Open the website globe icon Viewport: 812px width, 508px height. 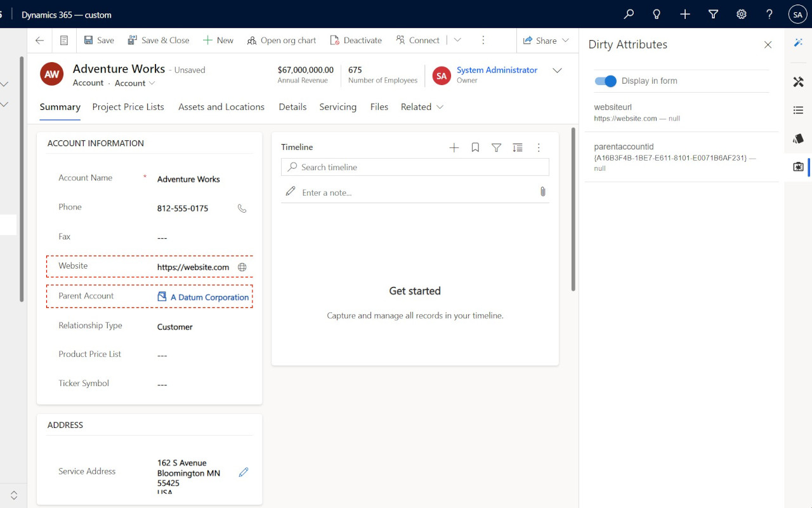(x=242, y=267)
